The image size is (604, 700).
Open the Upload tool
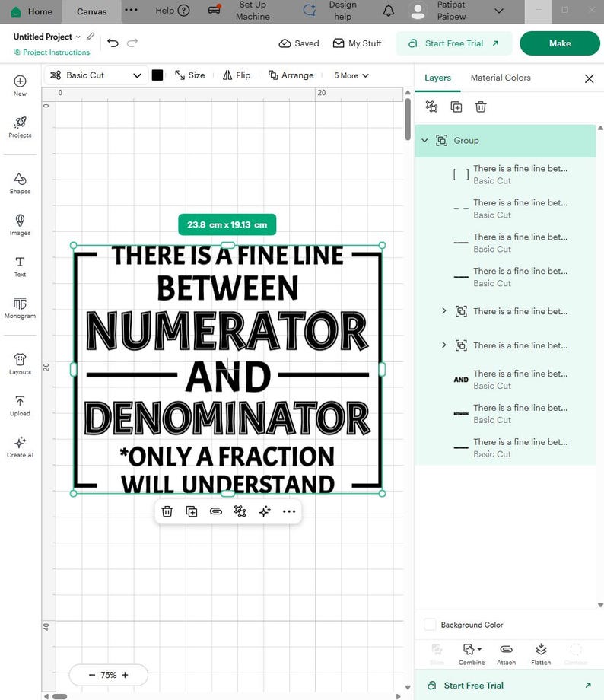20,406
